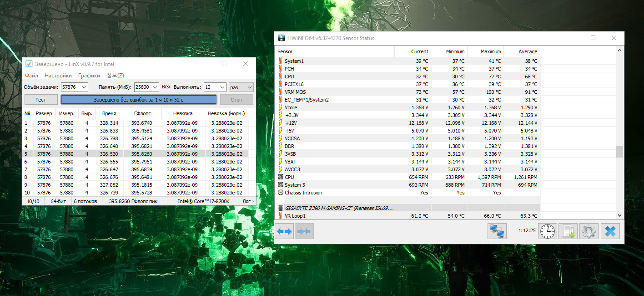
Task: Click the HWiNFO64 title bar icon
Action: (x=282, y=38)
